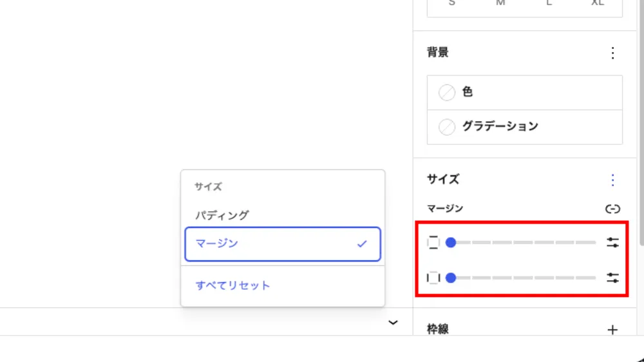Open custom size for top/bottom margin
Image resolution: width=644 pixels, height=362 pixels.
[x=612, y=243]
